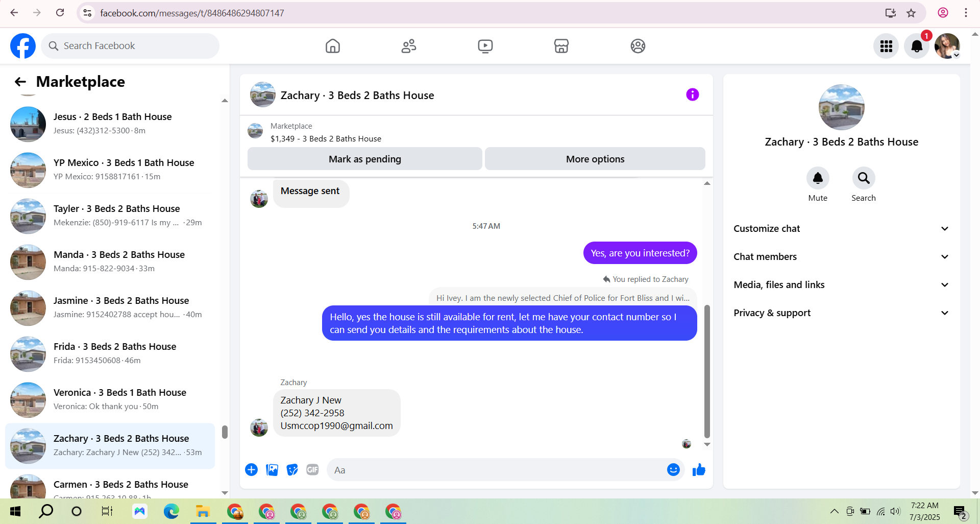
Task: Send a thumbs up like
Action: (699, 470)
